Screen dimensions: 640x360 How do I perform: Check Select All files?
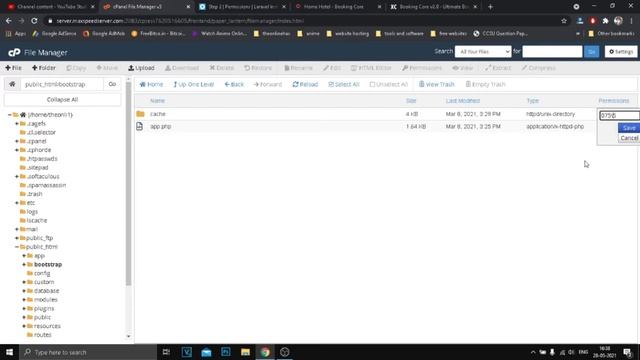click(x=344, y=84)
